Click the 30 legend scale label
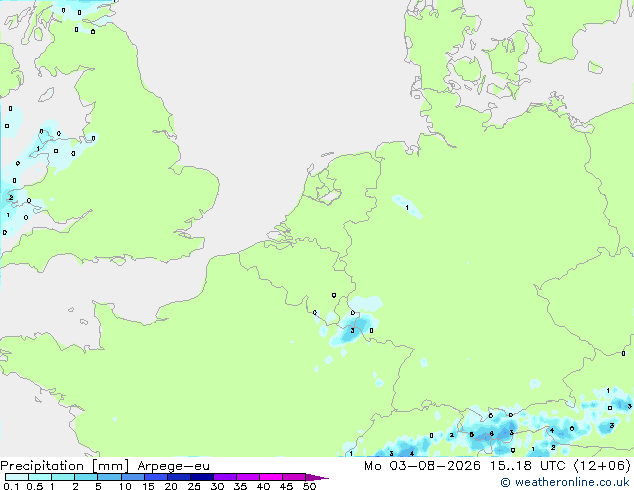 [217, 486]
